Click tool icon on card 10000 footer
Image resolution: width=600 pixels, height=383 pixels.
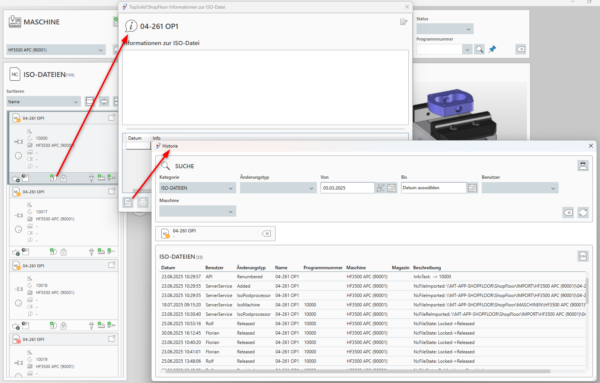pos(91,178)
